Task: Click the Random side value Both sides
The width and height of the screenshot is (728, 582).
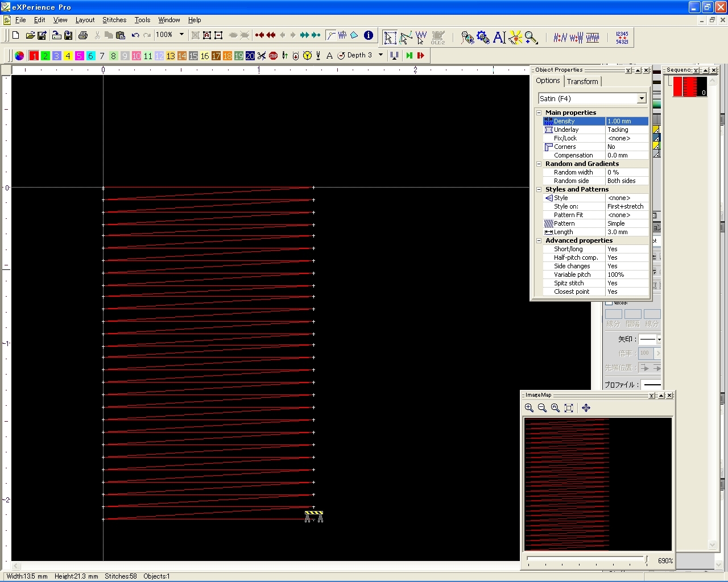Action: tap(627, 181)
